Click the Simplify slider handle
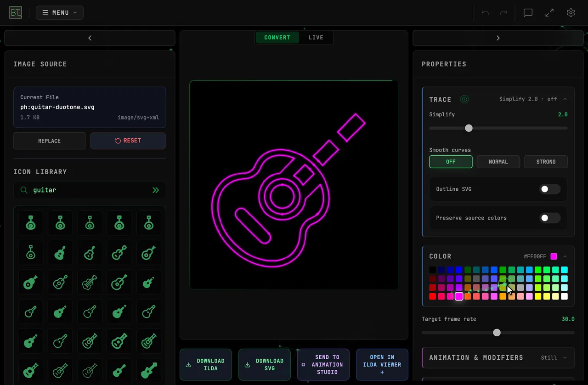588x385 pixels. 469,128
